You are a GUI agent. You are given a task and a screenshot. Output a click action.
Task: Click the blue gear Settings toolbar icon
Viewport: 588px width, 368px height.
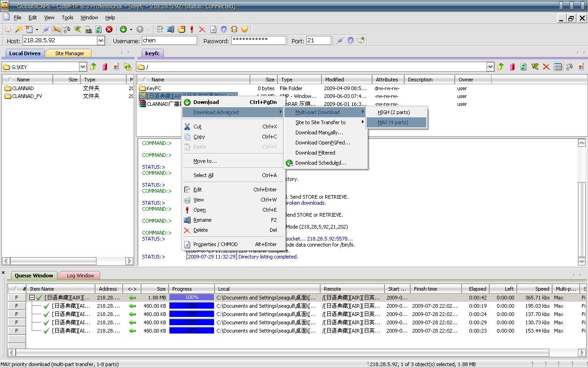(x=224, y=29)
